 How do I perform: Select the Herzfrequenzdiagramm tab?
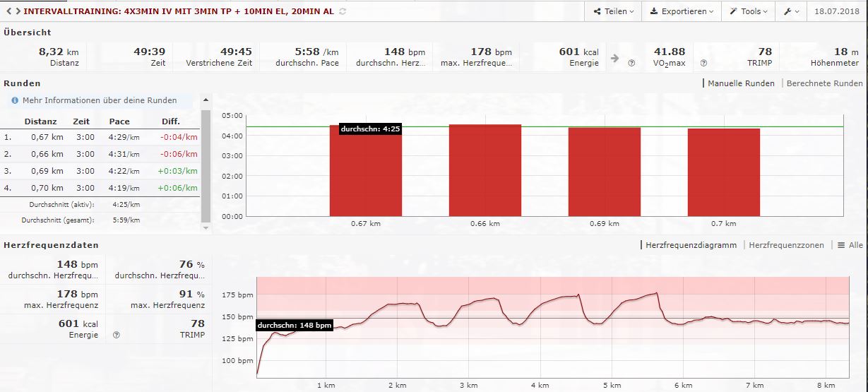pos(691,245)
